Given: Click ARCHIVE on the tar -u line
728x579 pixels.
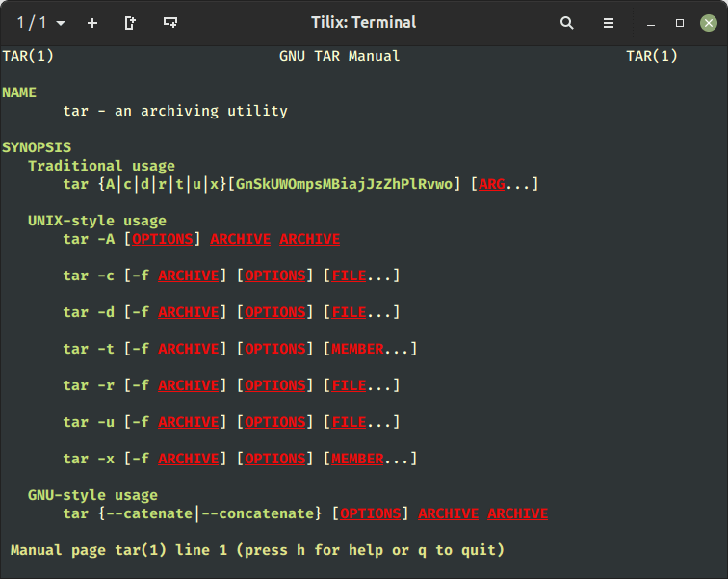Looking at the screenshot, I should [x=189, y=422].
